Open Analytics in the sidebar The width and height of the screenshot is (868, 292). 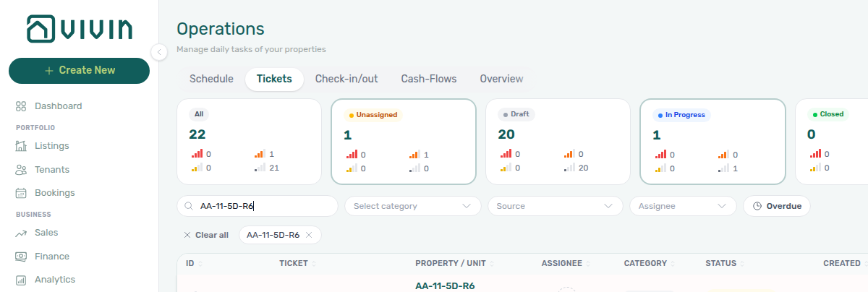(55, 280)
